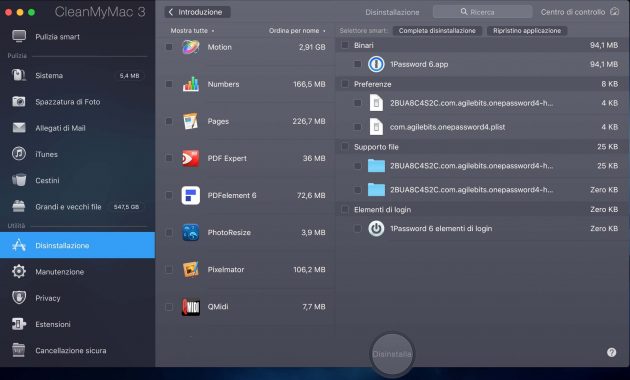630x380 pixels.
Task: Click the Centro di controllo gauge icon
Action: (x=615, y=12)
